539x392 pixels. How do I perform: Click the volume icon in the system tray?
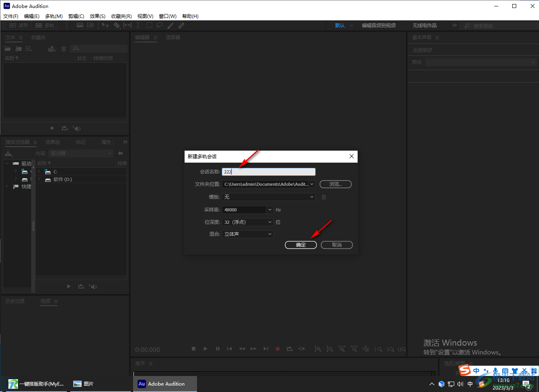(x=460, y=384)
